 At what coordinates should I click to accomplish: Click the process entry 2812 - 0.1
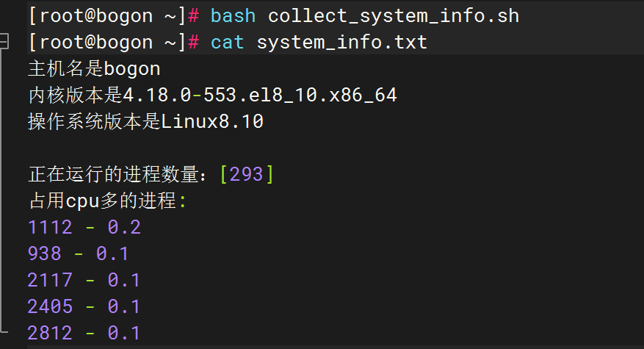click(x=84, y=333)
